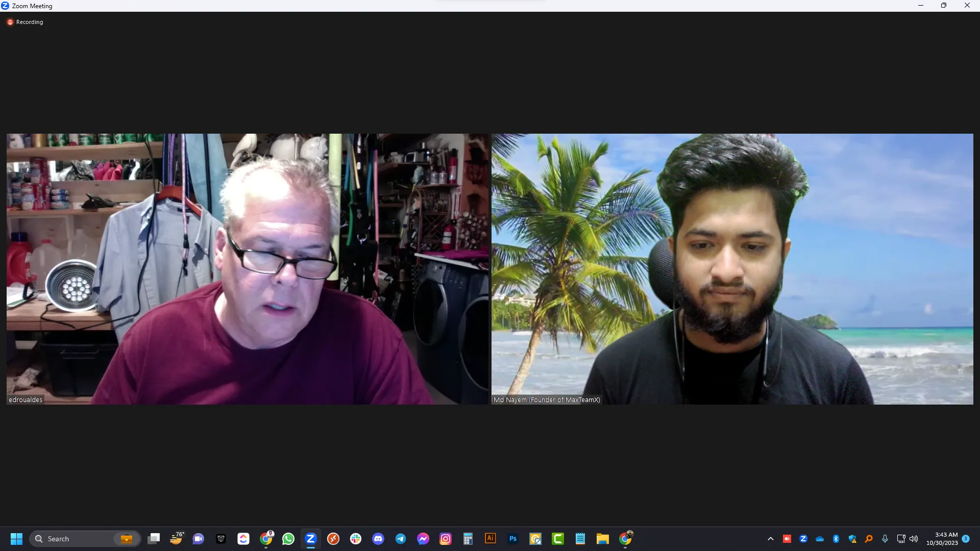Viewport: 980px width, 551px height.
Task: Expand hidden system tray icons
Action: pyautogui.click(x=771, y=539)
